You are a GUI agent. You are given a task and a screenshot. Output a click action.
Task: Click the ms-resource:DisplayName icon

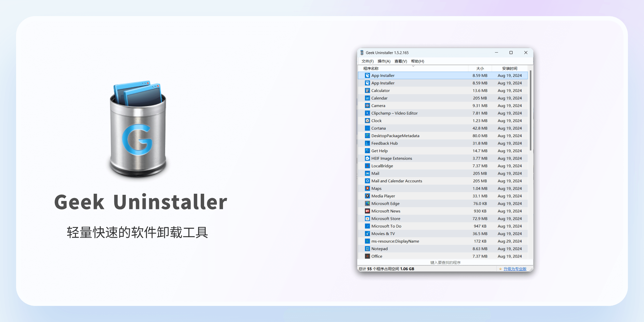(x=367, y=241)
